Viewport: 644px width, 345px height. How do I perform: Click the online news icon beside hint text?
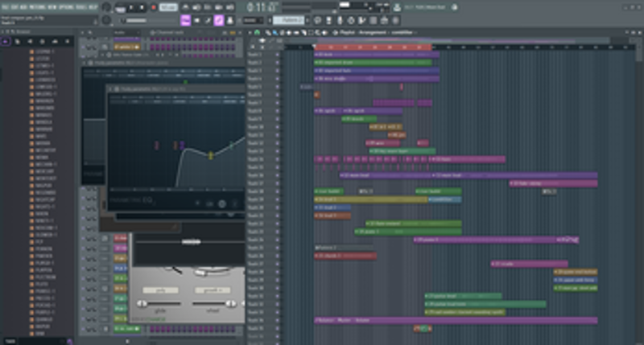point(455,7)
